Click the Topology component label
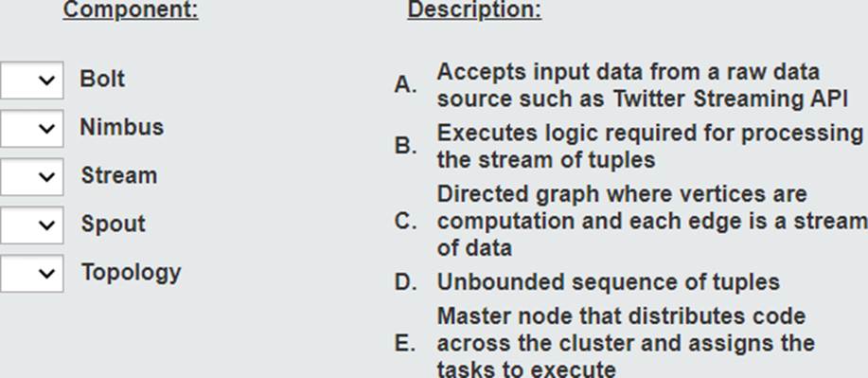Viewport: 868px width, 378px height. pos(132,273)
